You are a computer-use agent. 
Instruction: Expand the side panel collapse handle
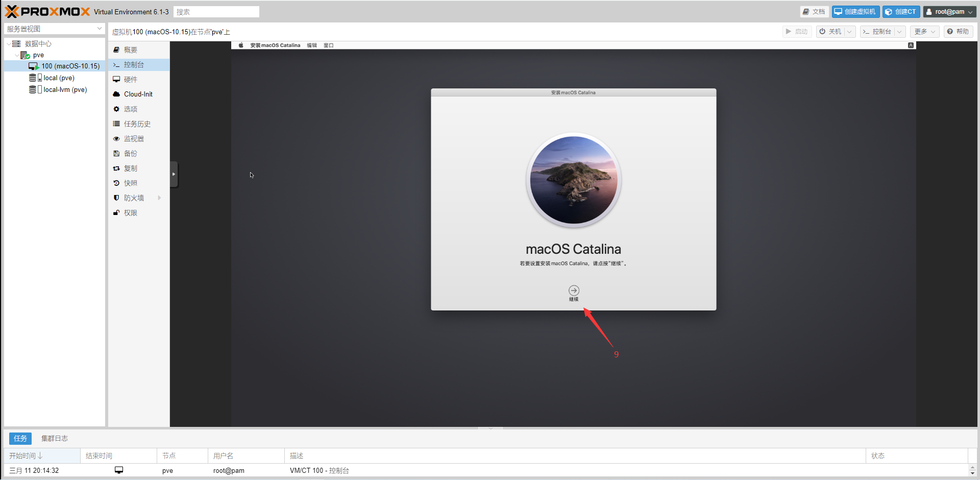(x=174, y=174)
